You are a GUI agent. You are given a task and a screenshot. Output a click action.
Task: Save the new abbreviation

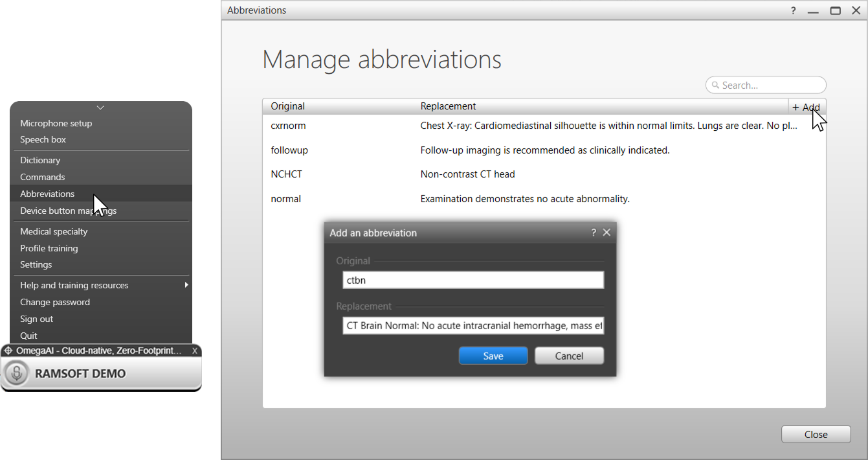pos(493,356)
